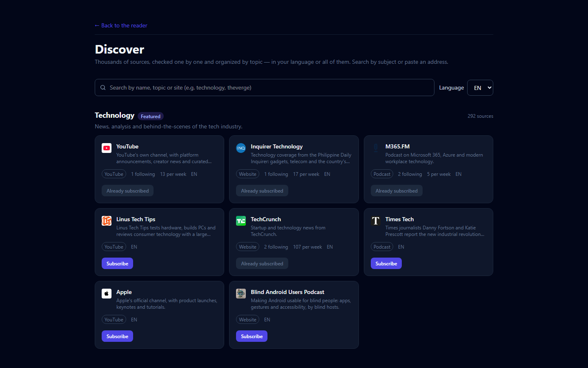Viewport: 588px width, 368px height.
Task: Click the Linus Tech Tips logo icon
Action: (x=107, y=221)
